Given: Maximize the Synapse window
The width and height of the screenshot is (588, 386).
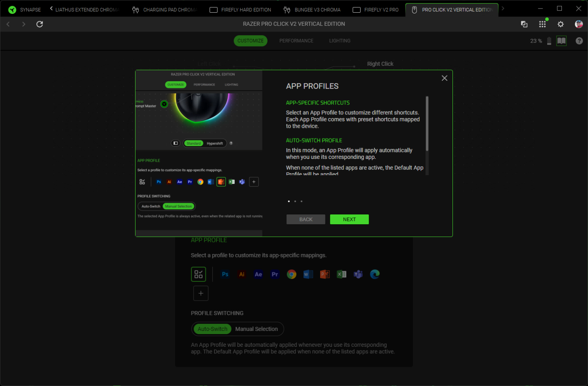Looking at the screenshot, I should [559, 9].
